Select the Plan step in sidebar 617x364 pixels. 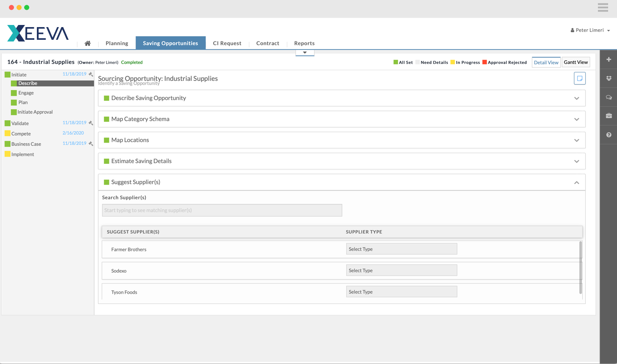[23, 102]
